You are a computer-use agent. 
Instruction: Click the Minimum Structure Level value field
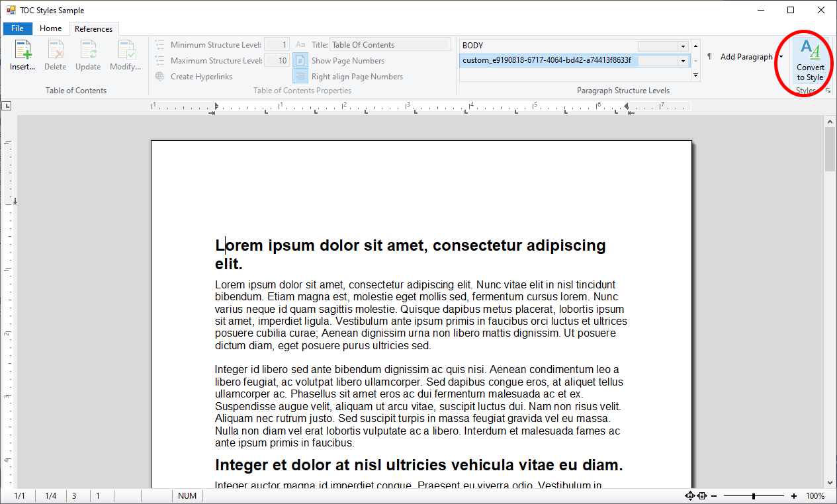277,45
